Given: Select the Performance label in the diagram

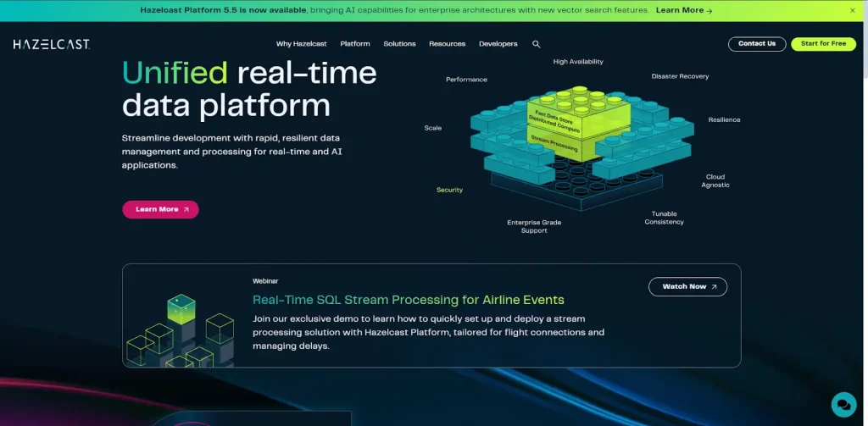Looking at the screenshot, I should tap(467, 80).
